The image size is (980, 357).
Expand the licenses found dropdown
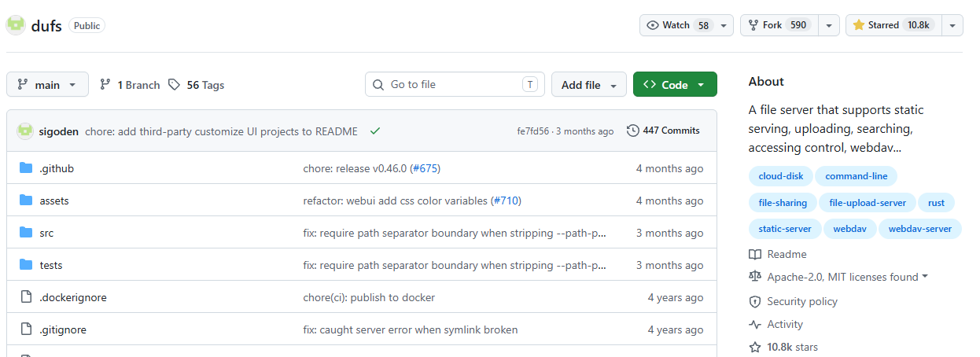click(x=925, y=277)
